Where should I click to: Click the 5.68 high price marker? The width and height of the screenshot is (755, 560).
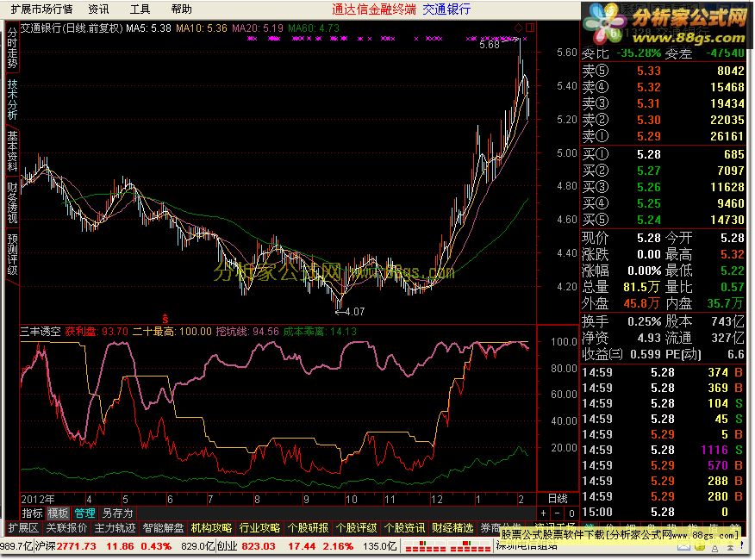[490, 44]
